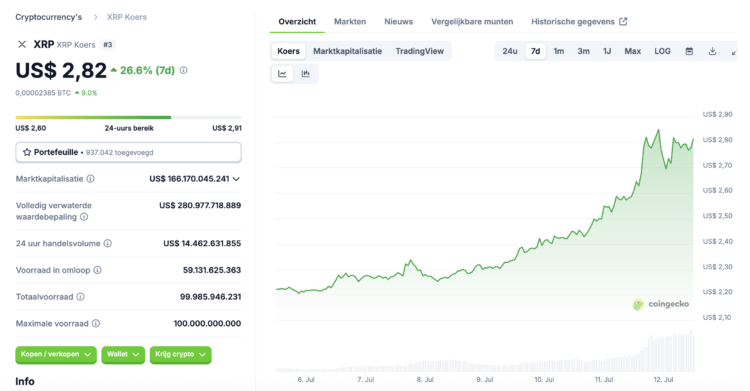Open the Krijg crypto dropdown

180,355
